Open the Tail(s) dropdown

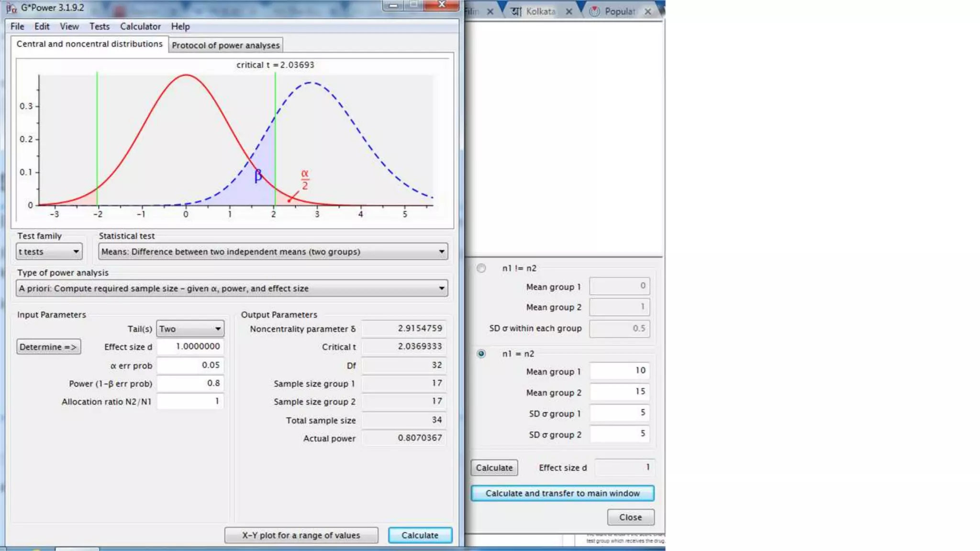point(190,329)
